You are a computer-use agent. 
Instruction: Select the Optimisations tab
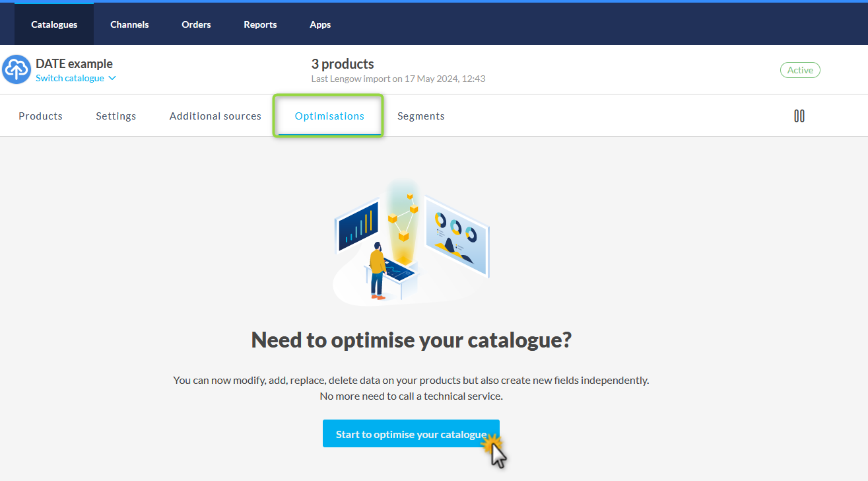coord(329,116)
